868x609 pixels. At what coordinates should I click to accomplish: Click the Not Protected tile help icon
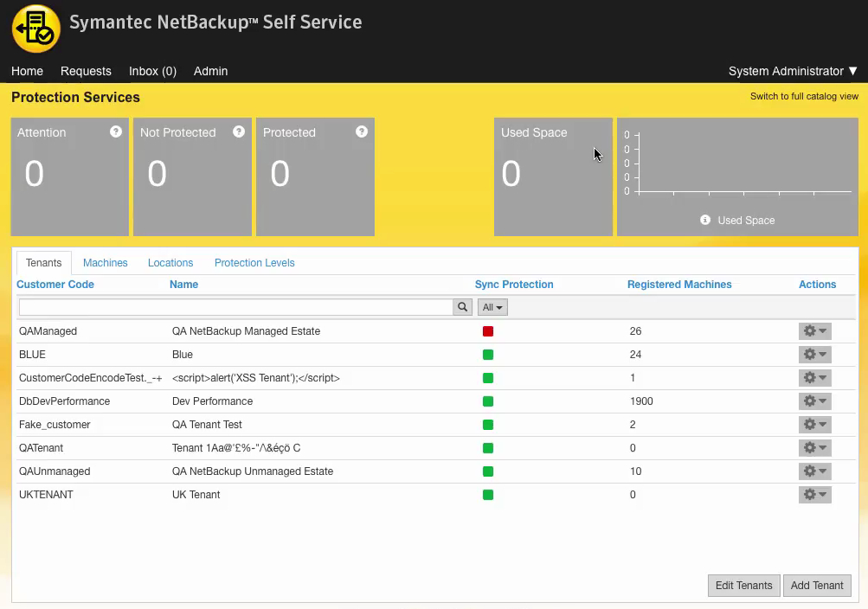click(239, 131)
